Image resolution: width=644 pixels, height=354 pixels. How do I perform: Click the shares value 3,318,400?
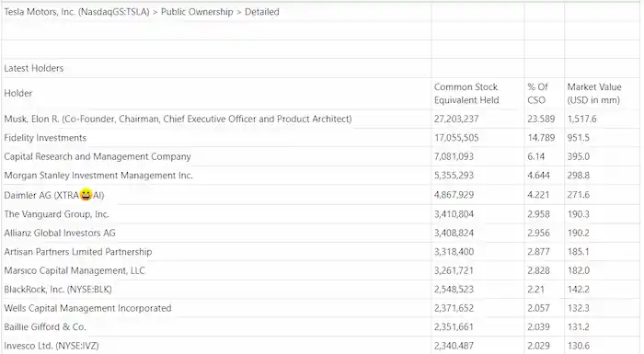pos(454,252)
